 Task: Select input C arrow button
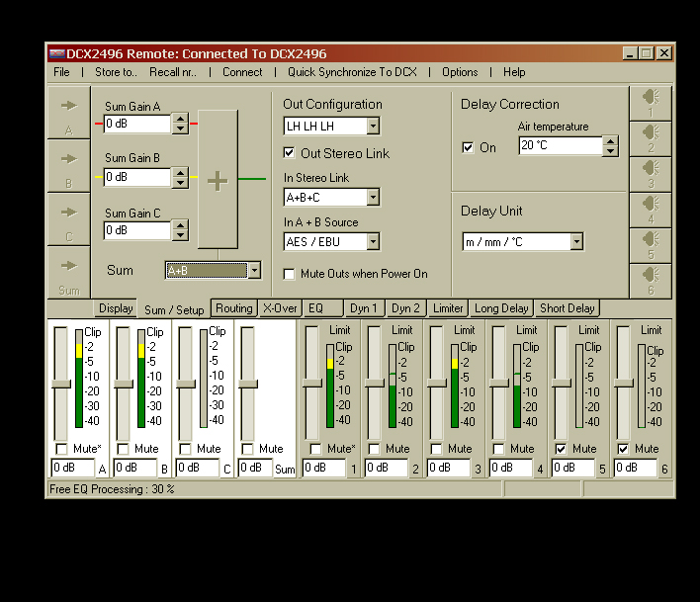pyautogui.click(x=69, y=219)
